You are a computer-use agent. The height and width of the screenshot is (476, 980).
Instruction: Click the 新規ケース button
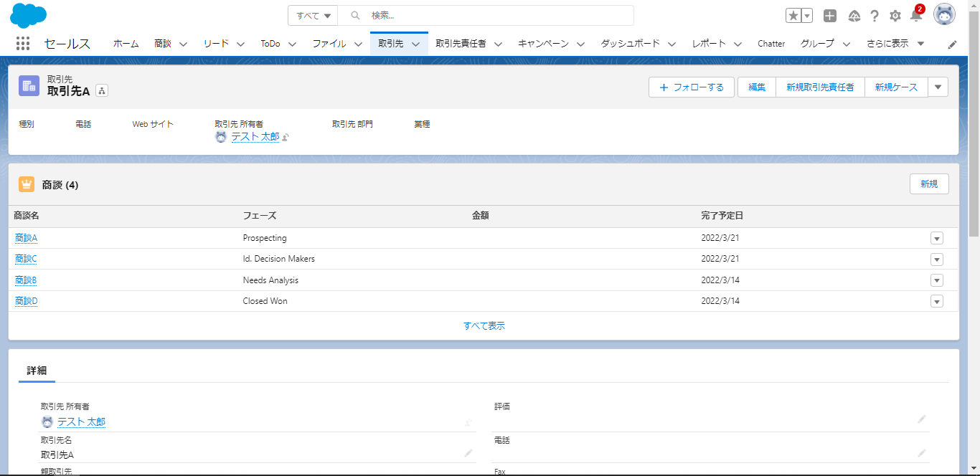(x=896, y=87)
